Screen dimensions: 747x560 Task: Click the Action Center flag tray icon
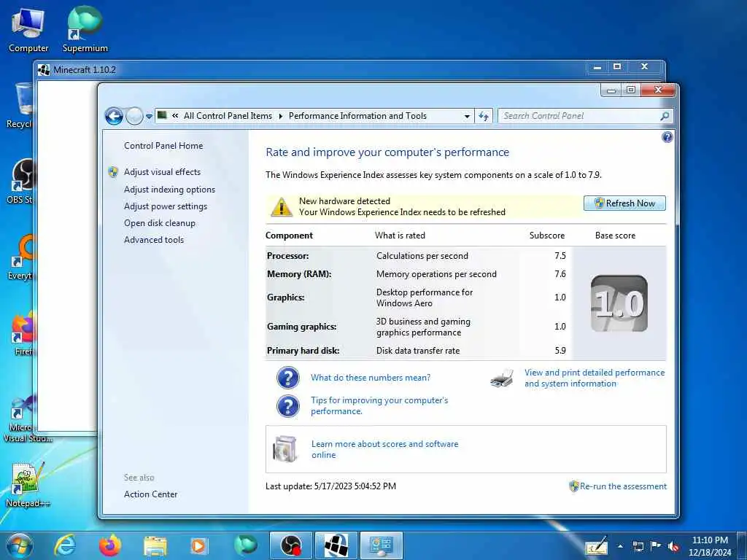[656, 546]
